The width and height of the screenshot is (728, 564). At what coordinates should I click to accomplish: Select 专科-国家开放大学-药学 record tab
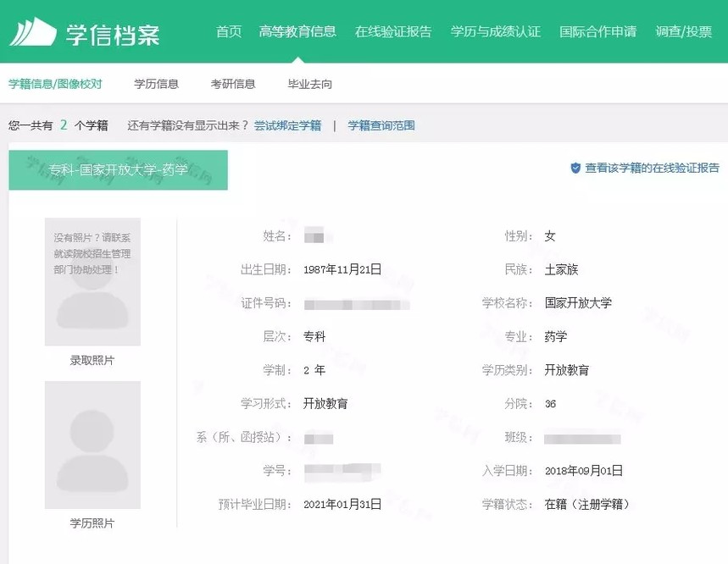point(118,169)
